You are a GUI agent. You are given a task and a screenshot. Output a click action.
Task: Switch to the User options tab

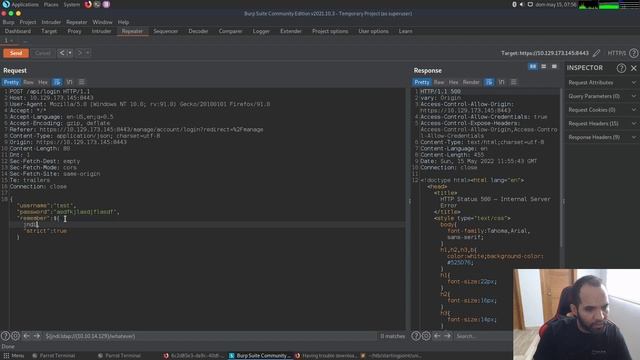pyautogui.click(x=373, y=31)
